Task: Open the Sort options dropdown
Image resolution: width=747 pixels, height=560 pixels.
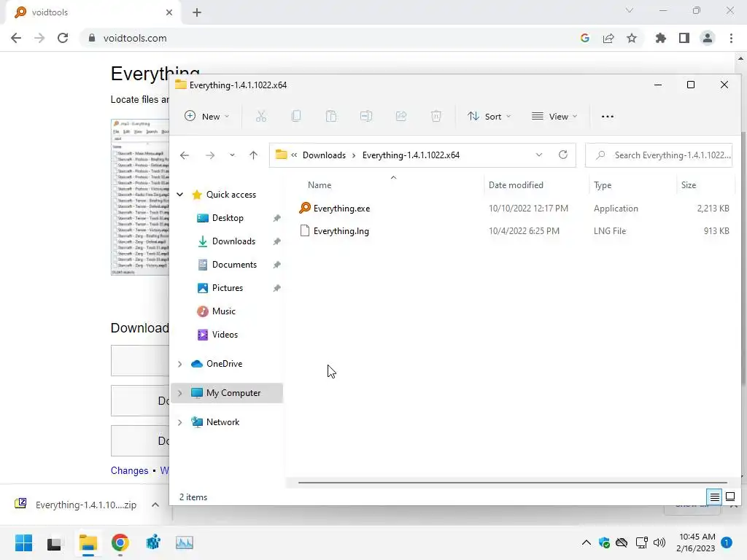Action: (x=489, y=116)
